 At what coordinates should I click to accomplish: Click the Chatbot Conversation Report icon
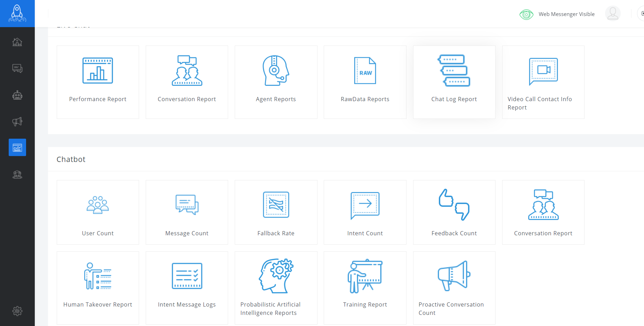click(x=543, y=205)
